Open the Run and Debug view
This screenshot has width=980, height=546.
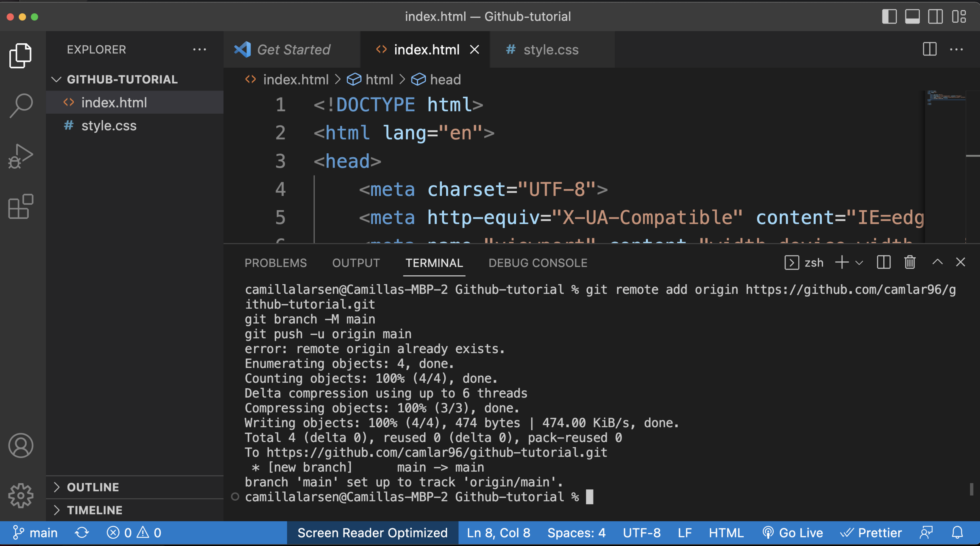pos(20,156)
